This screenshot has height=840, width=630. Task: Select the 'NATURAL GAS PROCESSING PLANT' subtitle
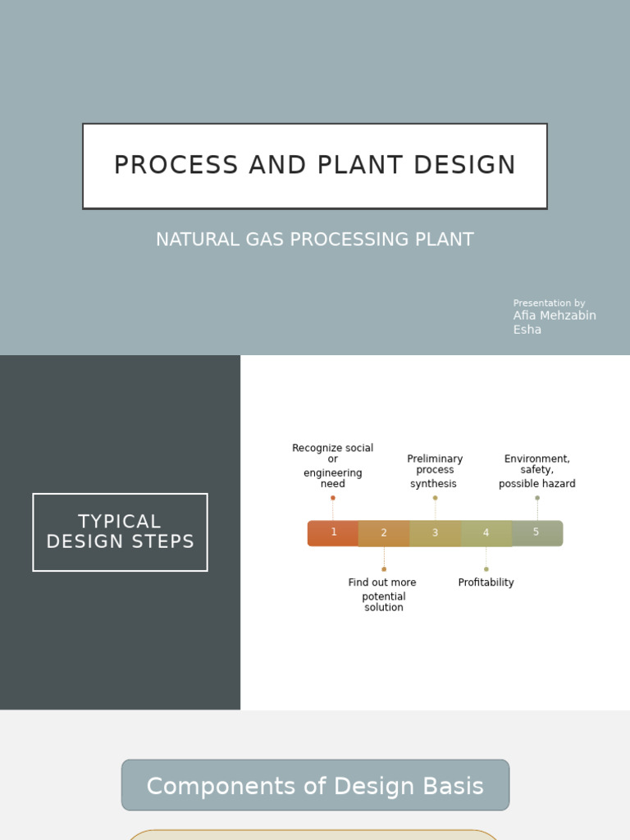(315, 240)
